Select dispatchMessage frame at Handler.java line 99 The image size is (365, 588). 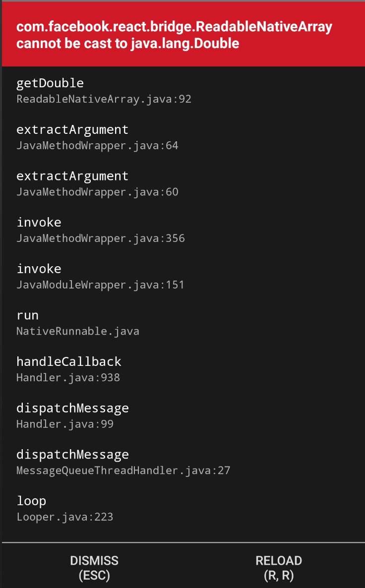(x=72, y=408)
